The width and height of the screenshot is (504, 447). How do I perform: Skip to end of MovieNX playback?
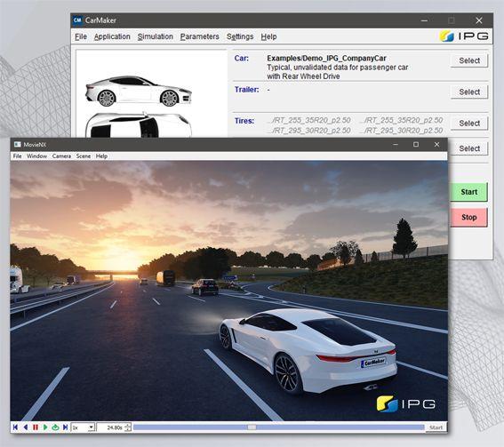click(x=65, y=427)
